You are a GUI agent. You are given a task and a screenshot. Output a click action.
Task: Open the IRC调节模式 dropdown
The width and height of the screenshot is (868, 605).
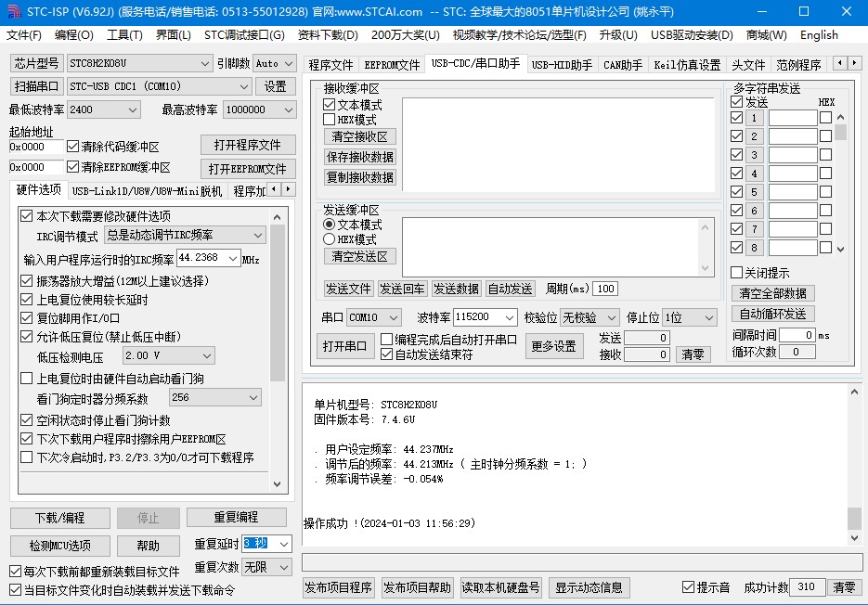pos(258,236)
